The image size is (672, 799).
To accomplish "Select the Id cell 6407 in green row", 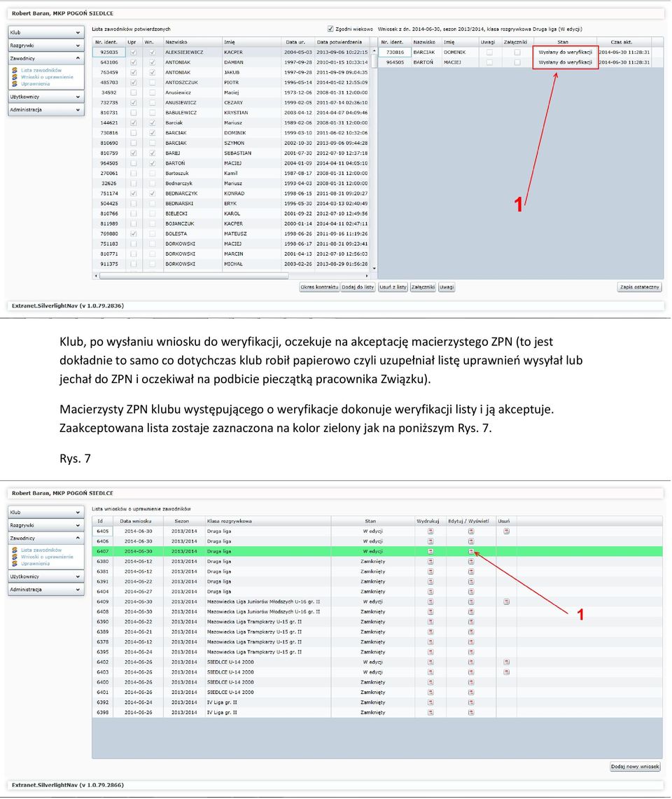I will coord(102,551).
